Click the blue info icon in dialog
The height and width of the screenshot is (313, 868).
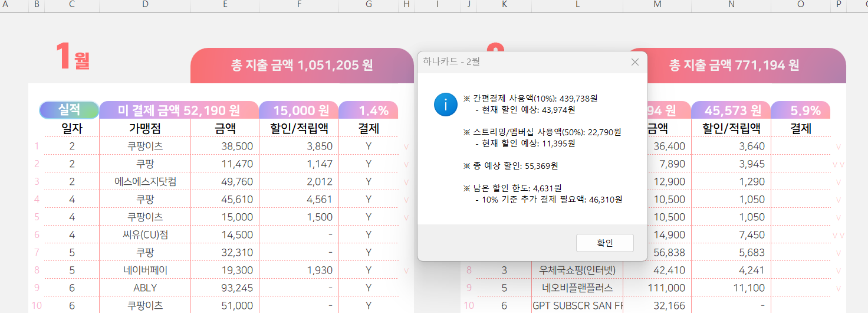[445, 105]
